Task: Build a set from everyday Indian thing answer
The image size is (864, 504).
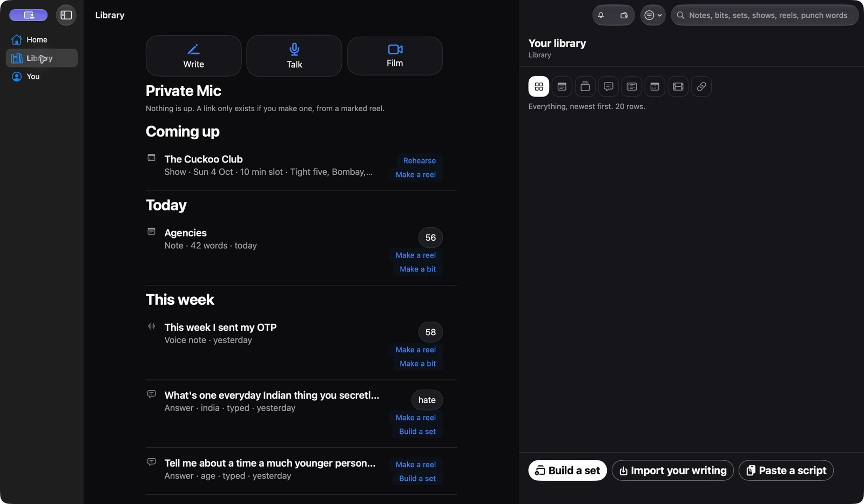Action: pos(417,432)
